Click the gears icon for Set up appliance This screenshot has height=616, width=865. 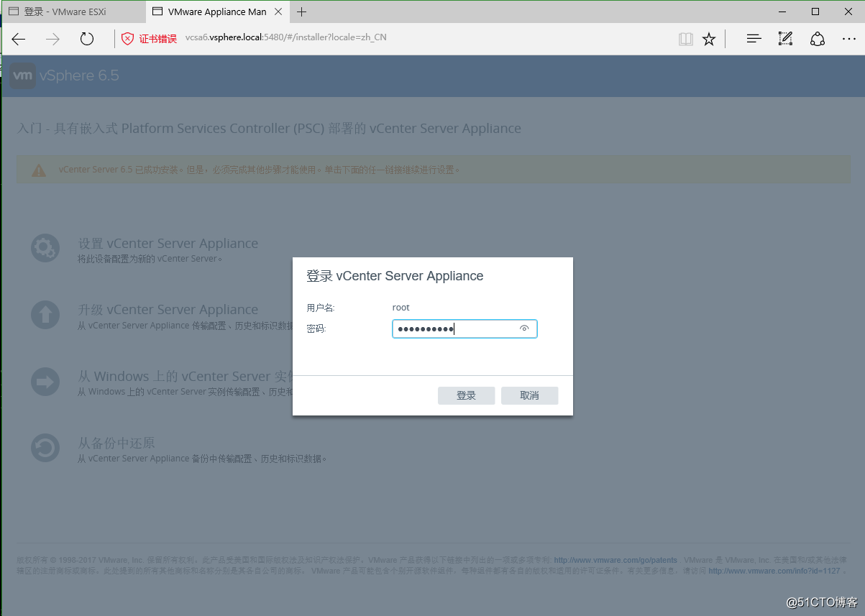pyautogui.click(x=45, y=248)
